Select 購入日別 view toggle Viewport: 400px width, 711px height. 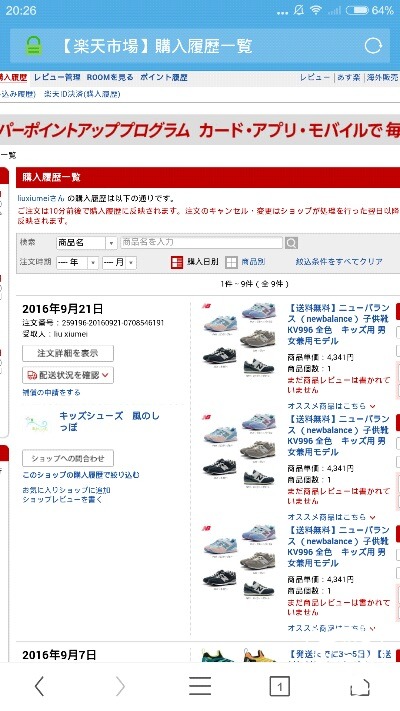[195, 262]
